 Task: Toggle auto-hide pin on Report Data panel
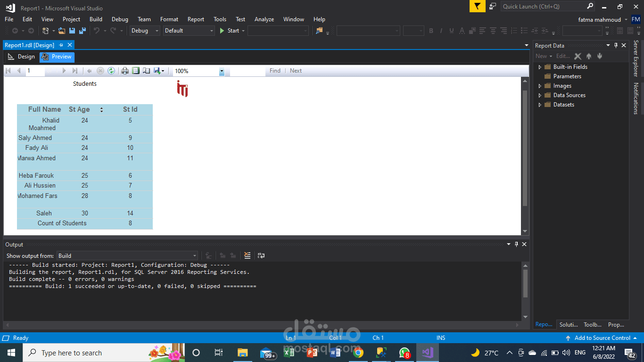616,45
